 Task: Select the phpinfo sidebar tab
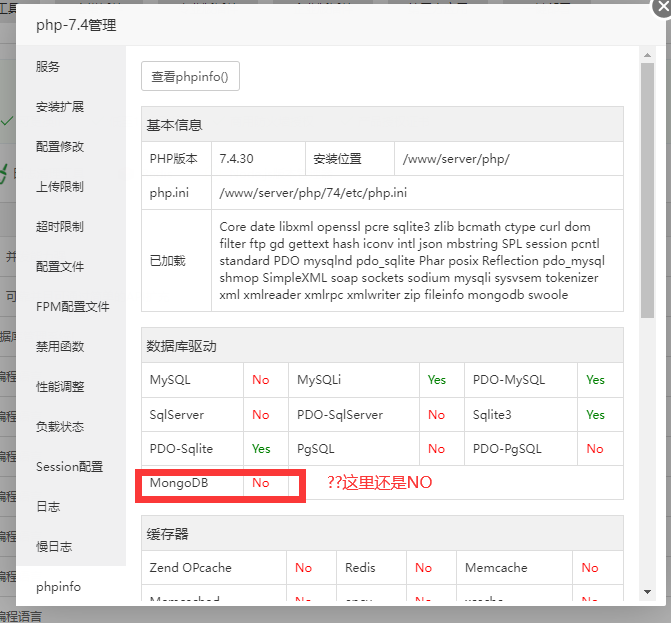tap(58, 587)
